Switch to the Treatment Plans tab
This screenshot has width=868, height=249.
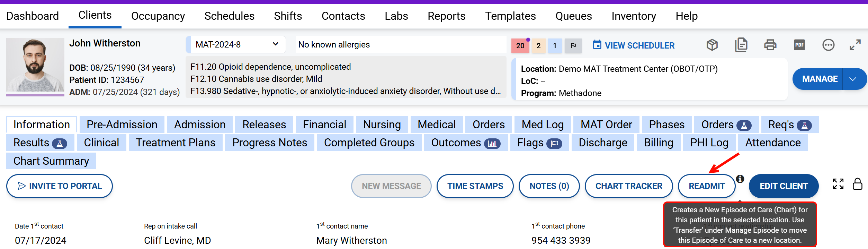pyautogui.click(x=176, y=143)
